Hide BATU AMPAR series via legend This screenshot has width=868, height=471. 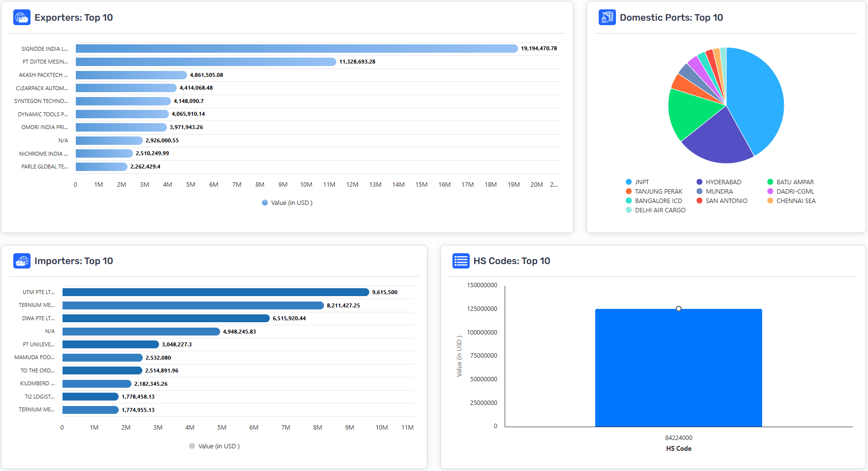[x=790, y=182]
